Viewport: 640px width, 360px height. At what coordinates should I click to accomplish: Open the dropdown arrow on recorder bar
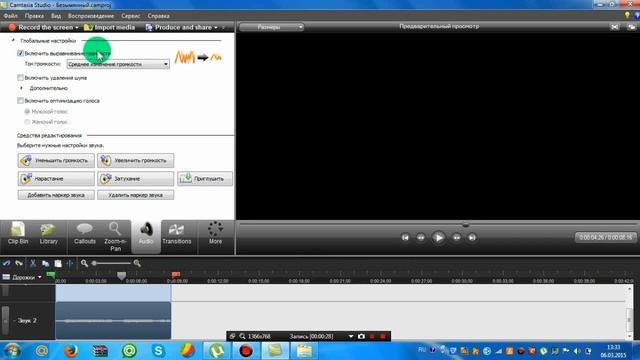click(x=351, y=336)
